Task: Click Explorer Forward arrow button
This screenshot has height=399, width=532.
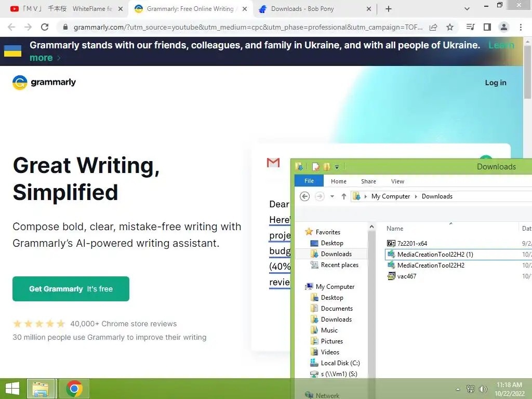Action: pyautogui.click(x=320, y=196)
